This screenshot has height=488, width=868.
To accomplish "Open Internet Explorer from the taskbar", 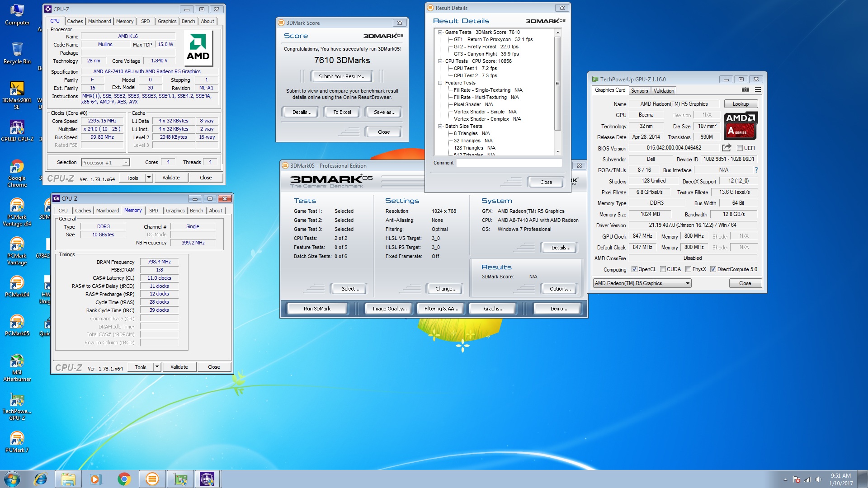I will (41, 479).
